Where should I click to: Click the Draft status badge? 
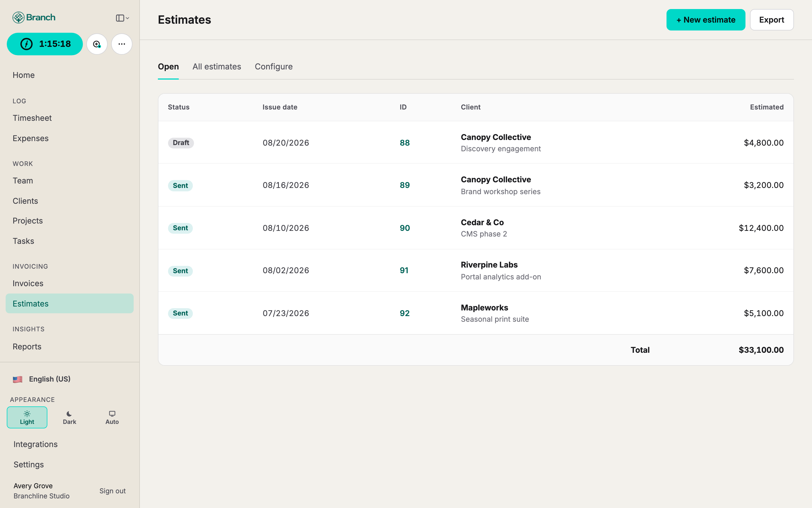[x=181, y=143]
